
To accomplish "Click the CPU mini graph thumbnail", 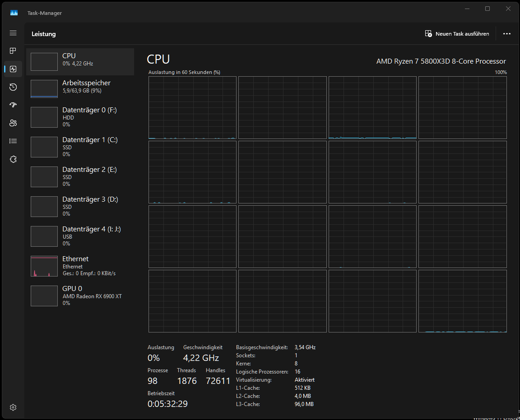I will [44, 62].
